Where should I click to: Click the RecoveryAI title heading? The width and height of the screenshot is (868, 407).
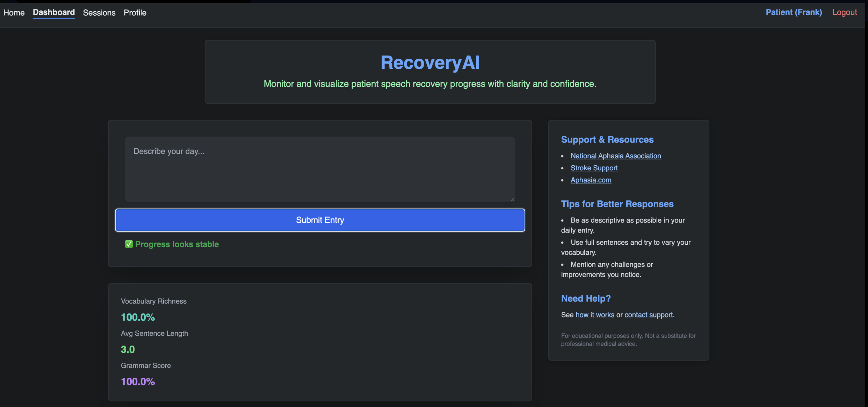pyautogui.click(x=430, y=62)
